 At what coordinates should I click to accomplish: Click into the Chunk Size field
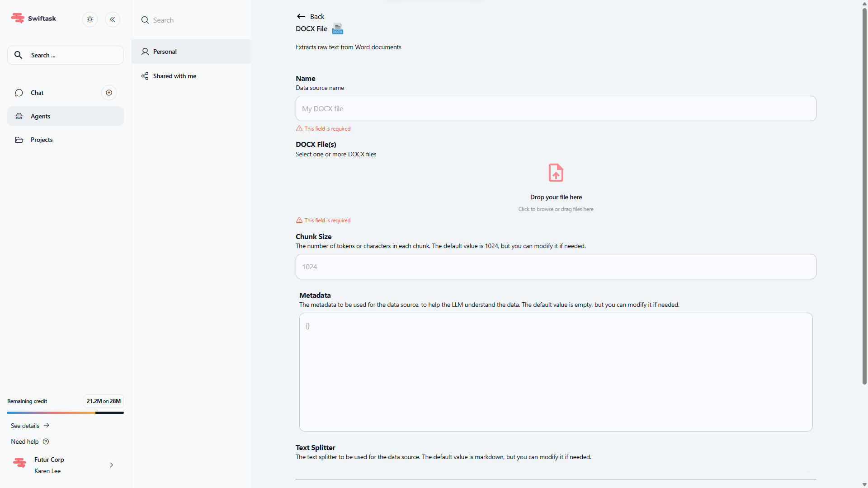556,267
